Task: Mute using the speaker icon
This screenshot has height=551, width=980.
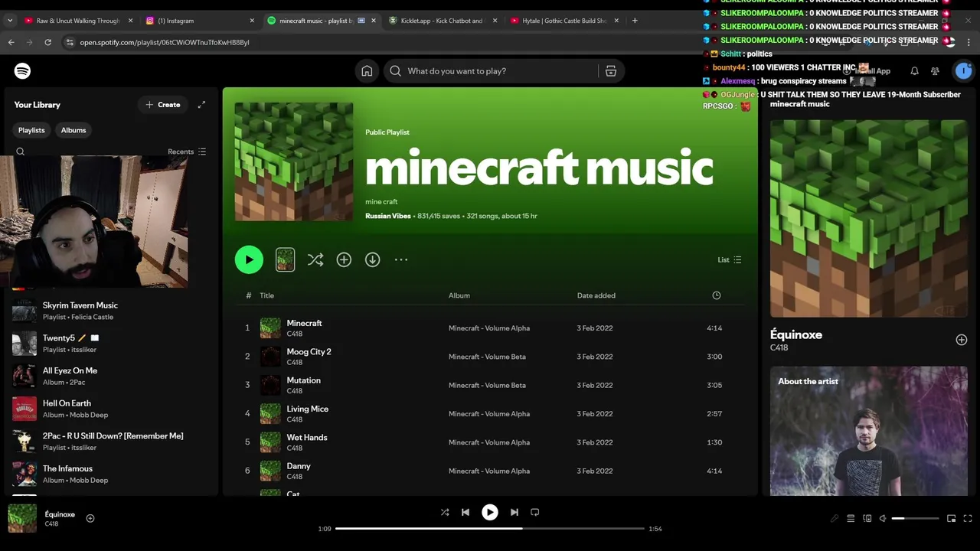Action: click(883, 519)
